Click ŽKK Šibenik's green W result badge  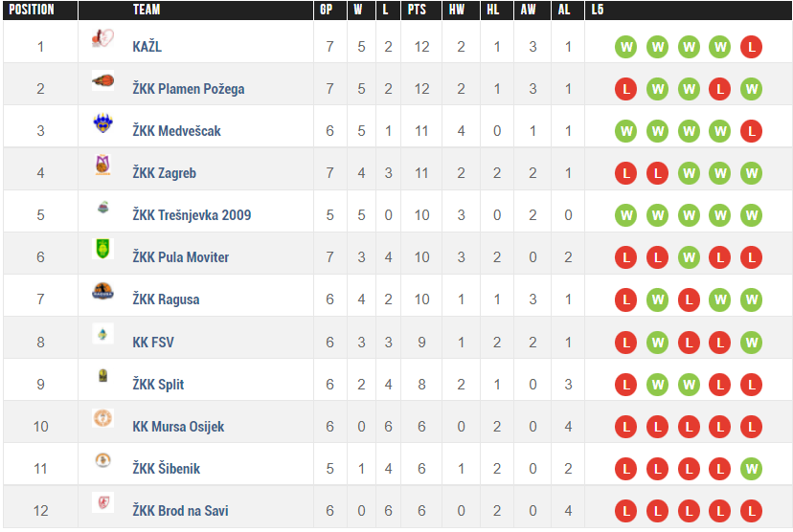coord(752,469)
